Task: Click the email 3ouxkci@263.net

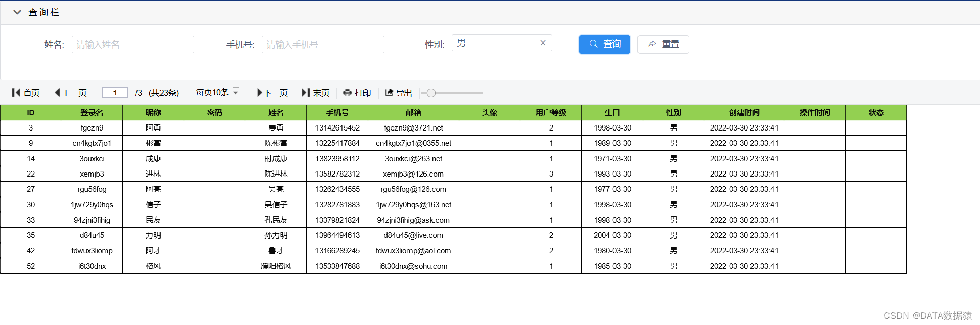Action: coord(414,159)
